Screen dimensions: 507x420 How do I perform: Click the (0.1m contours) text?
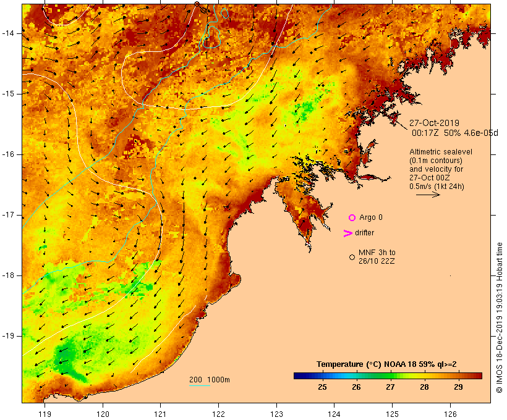[436, 161]
